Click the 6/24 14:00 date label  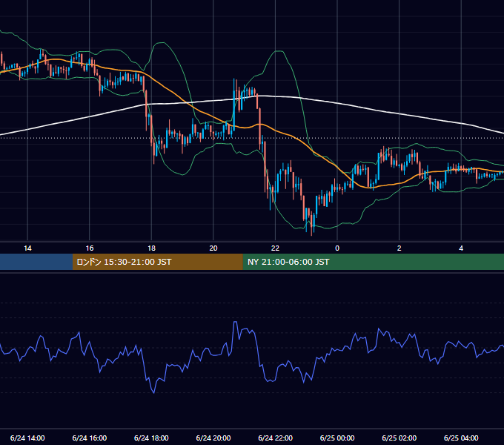tap(27, 438)
